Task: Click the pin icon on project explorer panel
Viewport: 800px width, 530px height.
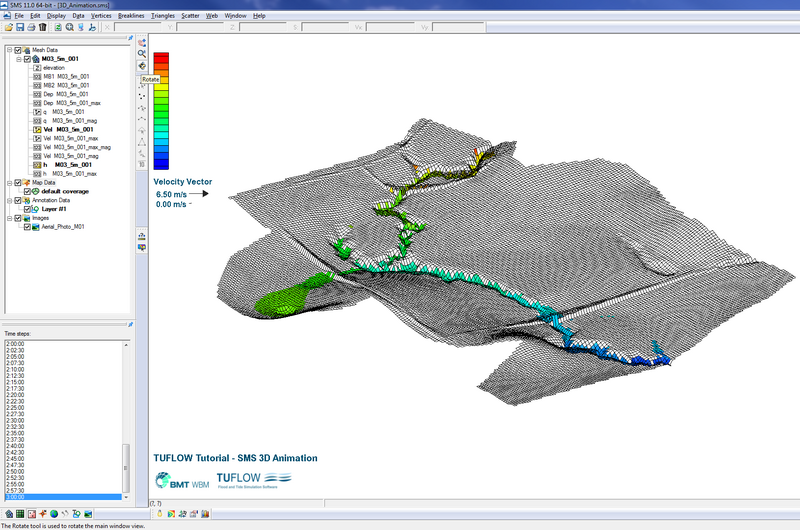Action: click(130, 38)
